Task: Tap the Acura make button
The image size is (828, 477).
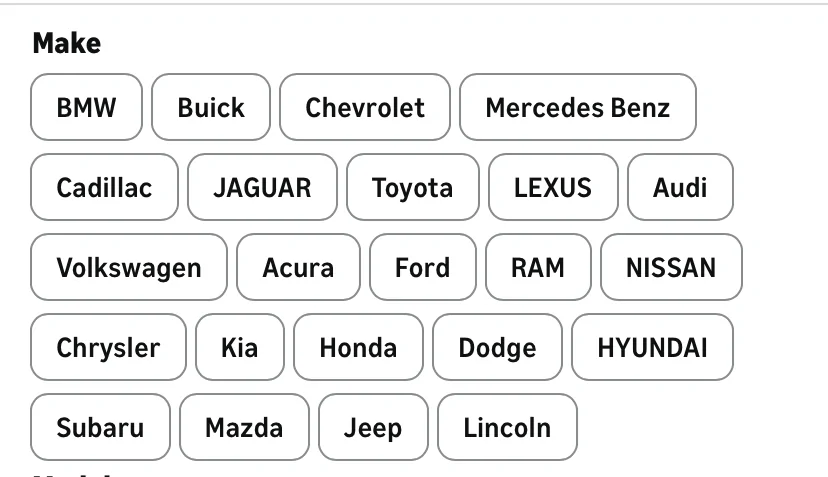Action: (298, 268)
